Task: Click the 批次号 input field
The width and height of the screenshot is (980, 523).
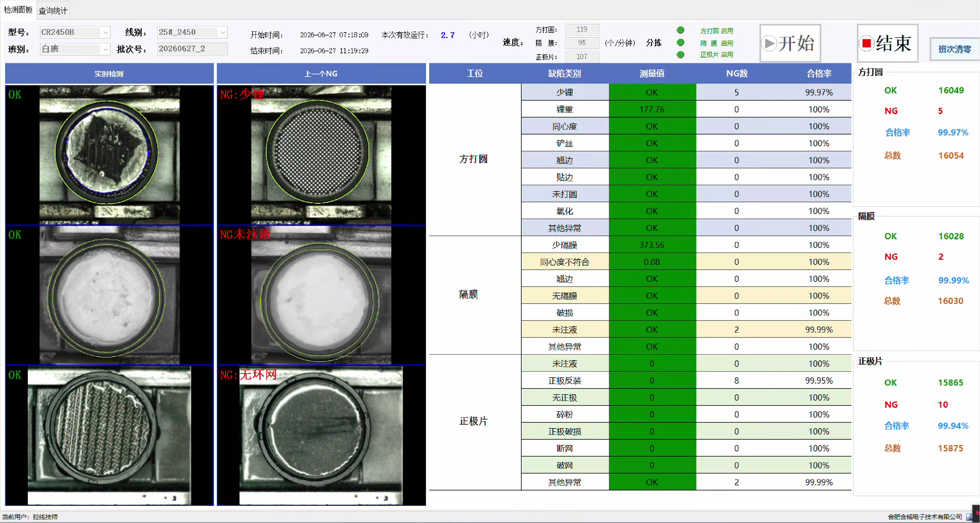Action: tap(192, 49)
